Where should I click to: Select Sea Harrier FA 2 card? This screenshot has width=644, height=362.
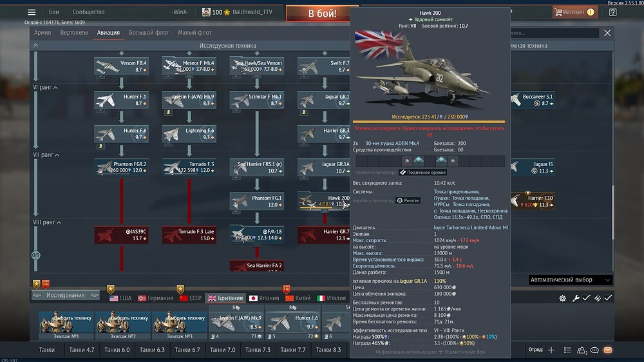coord(257,266)
